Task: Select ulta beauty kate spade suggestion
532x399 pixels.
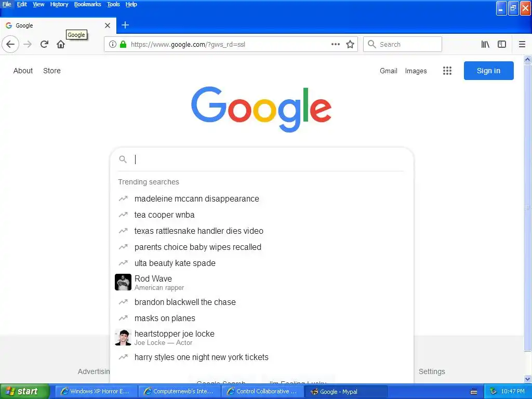Action: tap(262, 263)
